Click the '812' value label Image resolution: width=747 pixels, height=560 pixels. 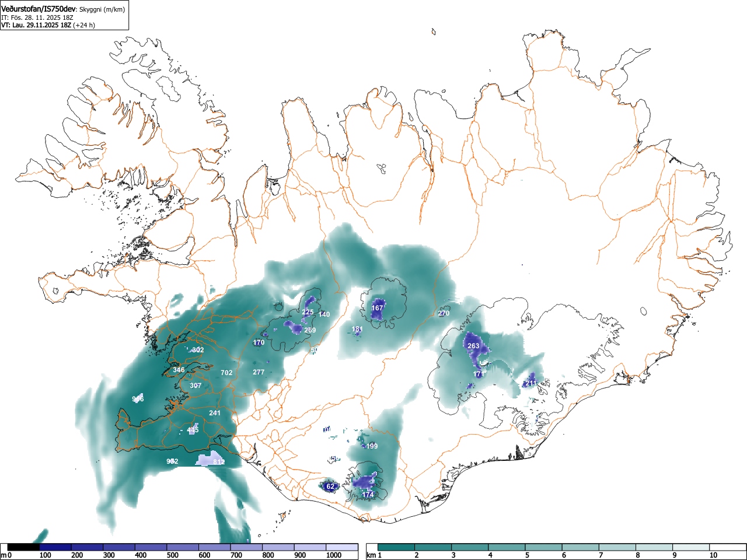[x=219, y=462]
